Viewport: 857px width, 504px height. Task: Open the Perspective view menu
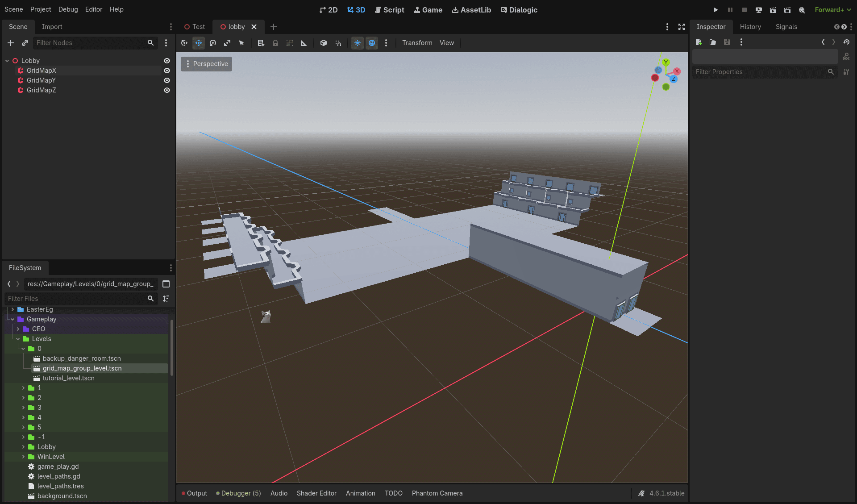(206, 64)
